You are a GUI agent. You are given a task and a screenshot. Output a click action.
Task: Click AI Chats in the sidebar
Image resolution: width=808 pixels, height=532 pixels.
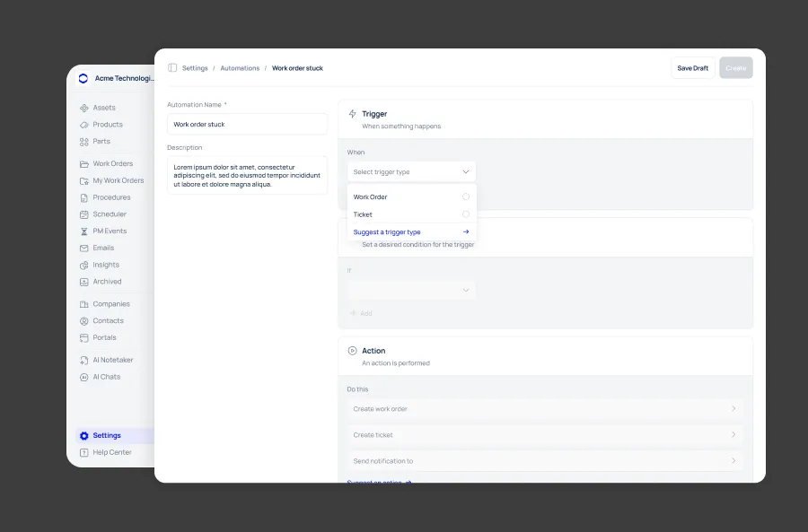[106, 377]
